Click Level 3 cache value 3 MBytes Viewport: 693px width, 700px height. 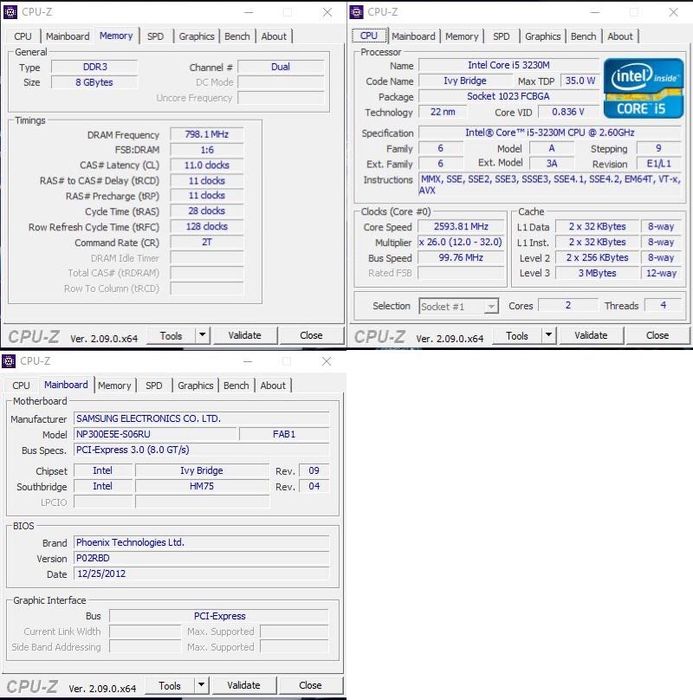pyautogui.click(x=597, y=273)
